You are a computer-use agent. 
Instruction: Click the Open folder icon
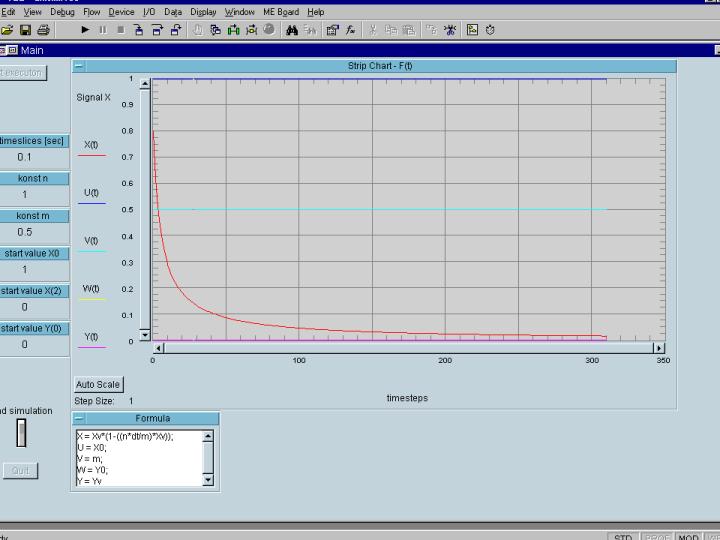pyautogui.click(x=8, y=30)
